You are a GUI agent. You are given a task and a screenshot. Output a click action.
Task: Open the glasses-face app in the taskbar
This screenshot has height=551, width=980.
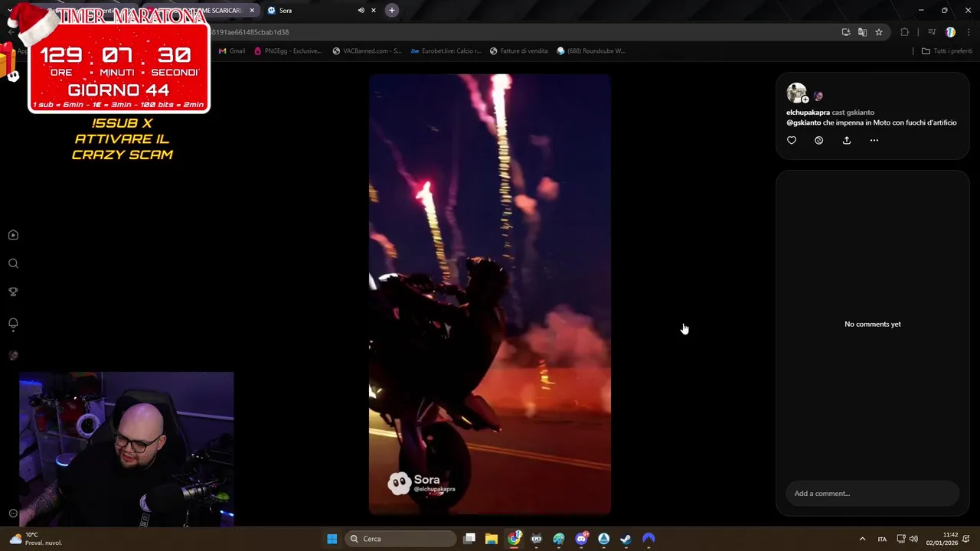(537, 539)
